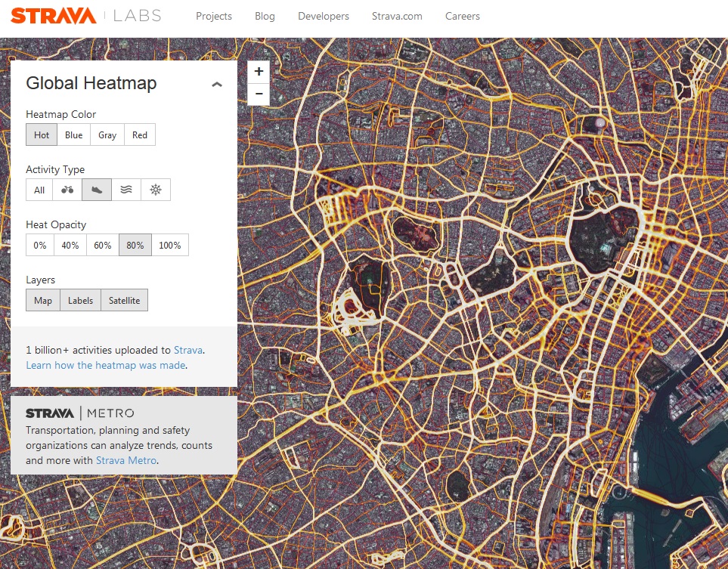Set heat opacity to 40%
Screen dimensions: 728x569
point(70,245)
